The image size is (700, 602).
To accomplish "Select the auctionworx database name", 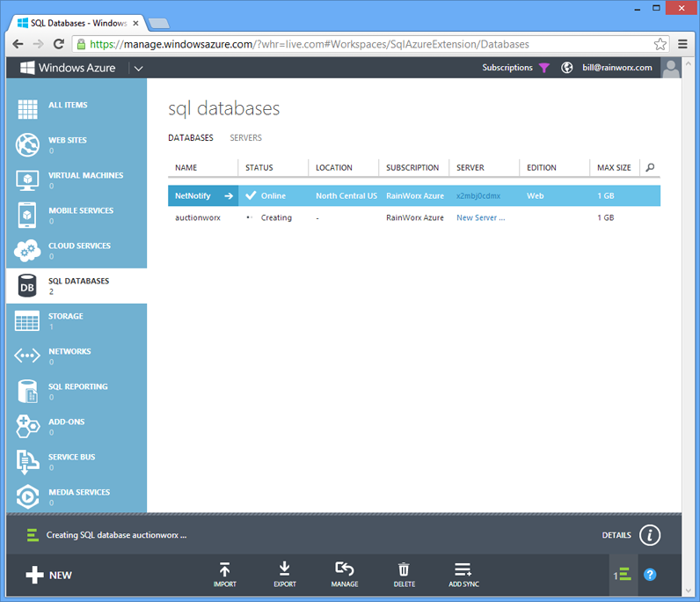I will [x=198, y=217].
